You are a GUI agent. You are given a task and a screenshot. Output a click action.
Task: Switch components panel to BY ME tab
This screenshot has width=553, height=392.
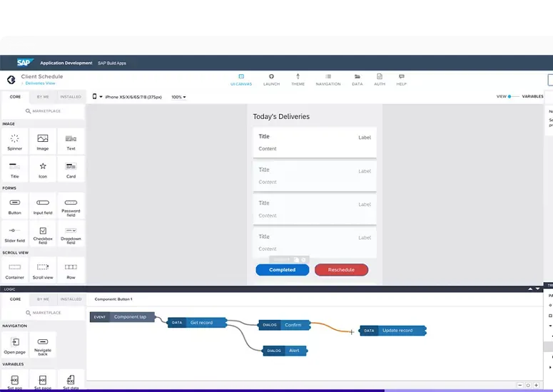[43, 97]
